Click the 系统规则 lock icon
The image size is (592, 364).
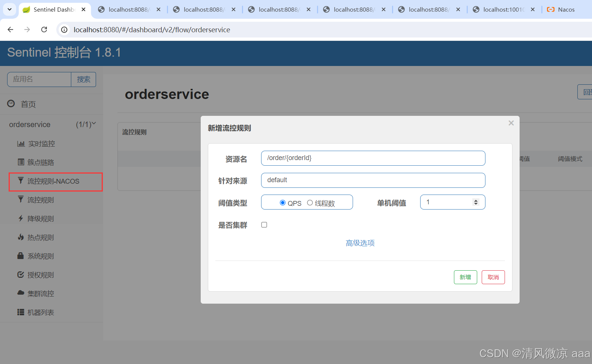coord(21,256)
